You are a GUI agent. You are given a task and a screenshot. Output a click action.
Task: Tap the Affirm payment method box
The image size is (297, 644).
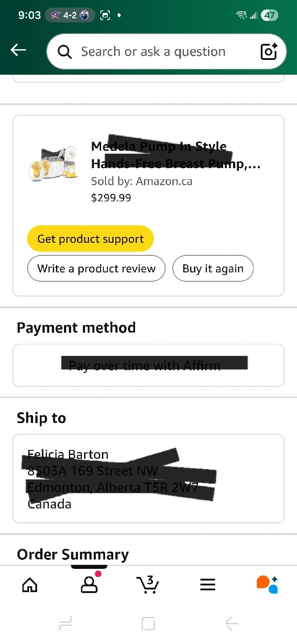coord(148,365)
